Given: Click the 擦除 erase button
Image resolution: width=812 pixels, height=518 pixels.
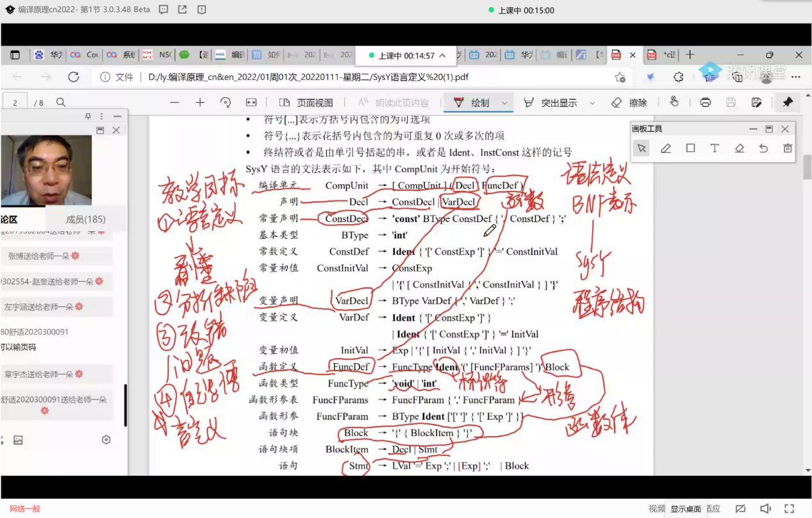Looking at the screenshot, I should point(629,102).
